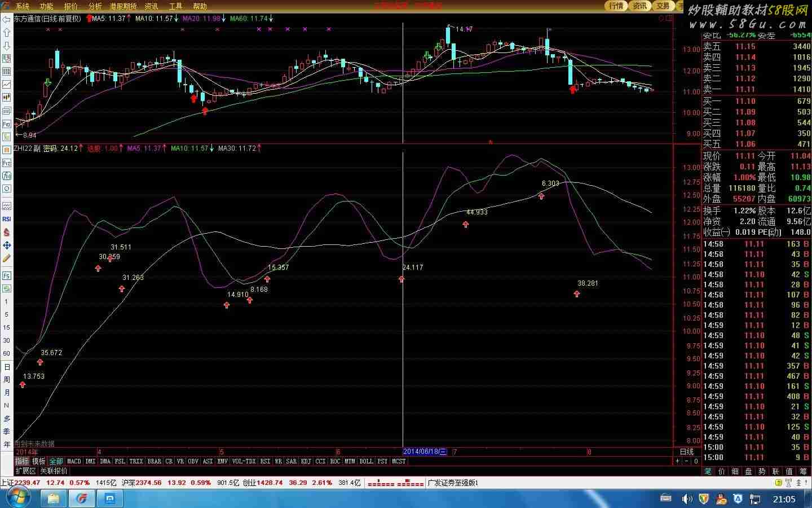Click the 交易 button at top right
The height and width of the screenshot is (508, 812).
pos(663,6)
